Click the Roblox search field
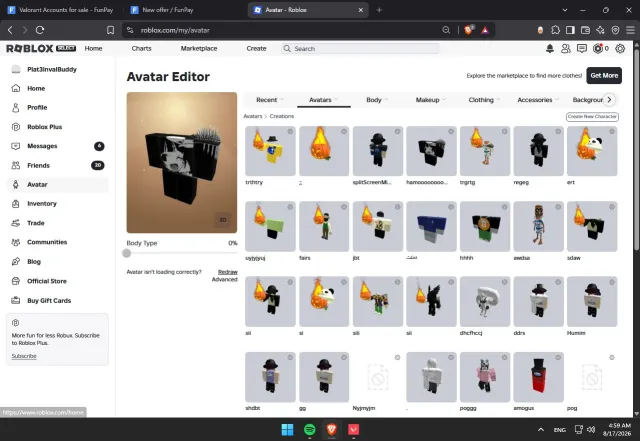This screenshot has height=441, width=640. coord(360,49)
